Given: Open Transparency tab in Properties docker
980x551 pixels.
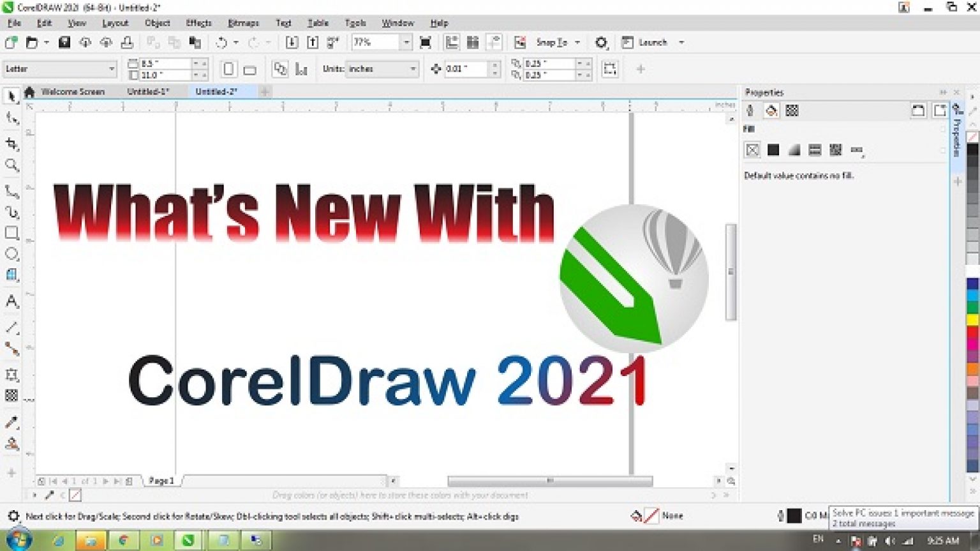Looking at the screenshot, I should pyautogui.click(x=792, y=111).
